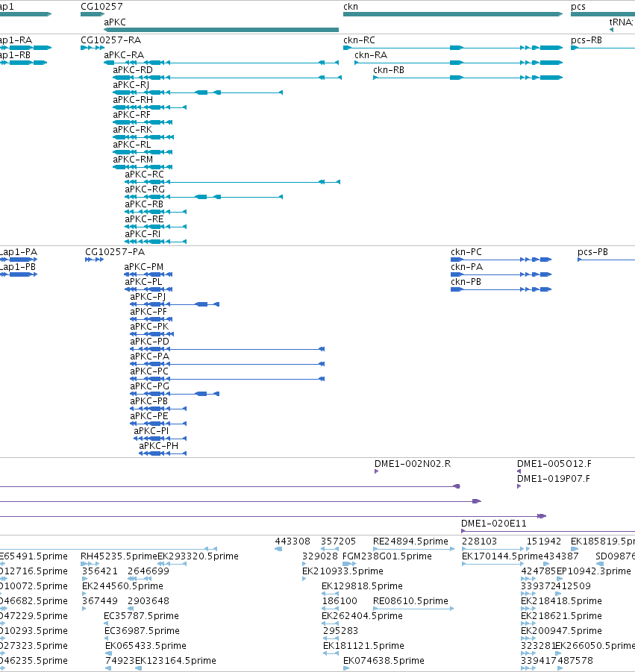
Task: Click the DME1-020E11 clone label
Action: click(x=494, y=524)
